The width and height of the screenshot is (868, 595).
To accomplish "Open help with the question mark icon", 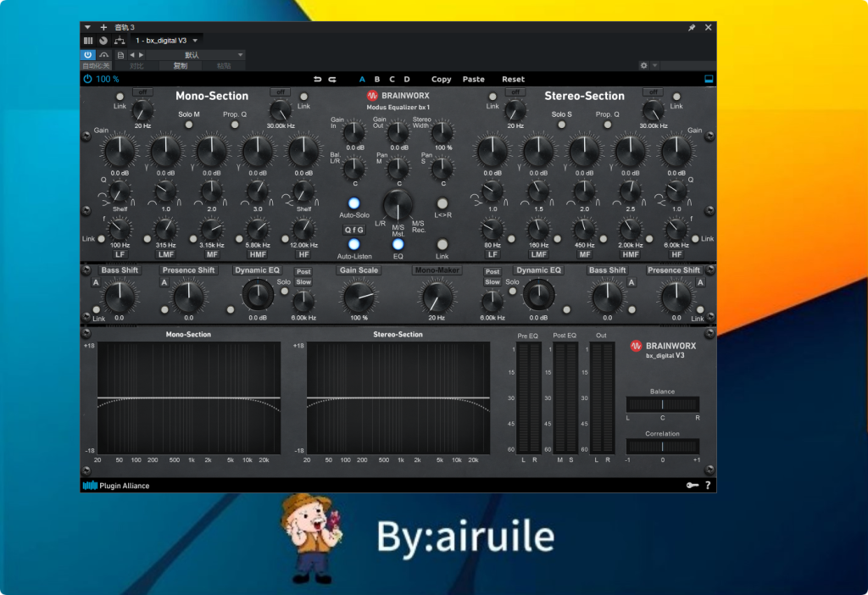I will pyautogui.click(x=708, y=486).
